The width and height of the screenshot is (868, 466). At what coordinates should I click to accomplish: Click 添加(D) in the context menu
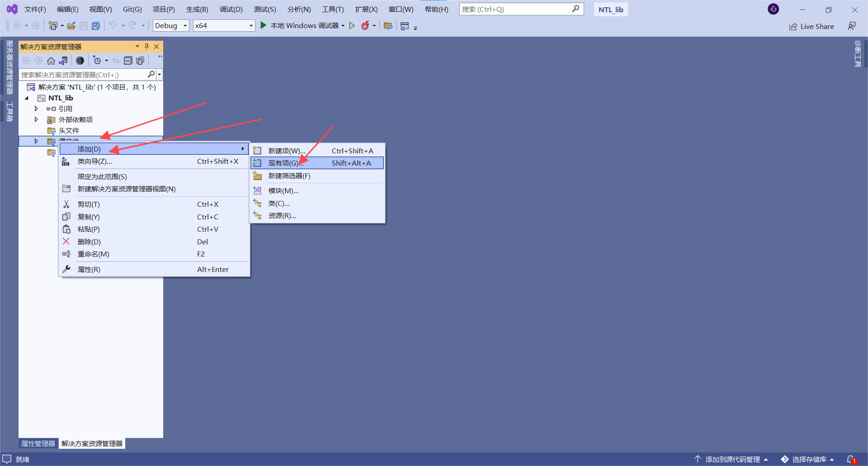pyautogui.click(x=154, y=149)
